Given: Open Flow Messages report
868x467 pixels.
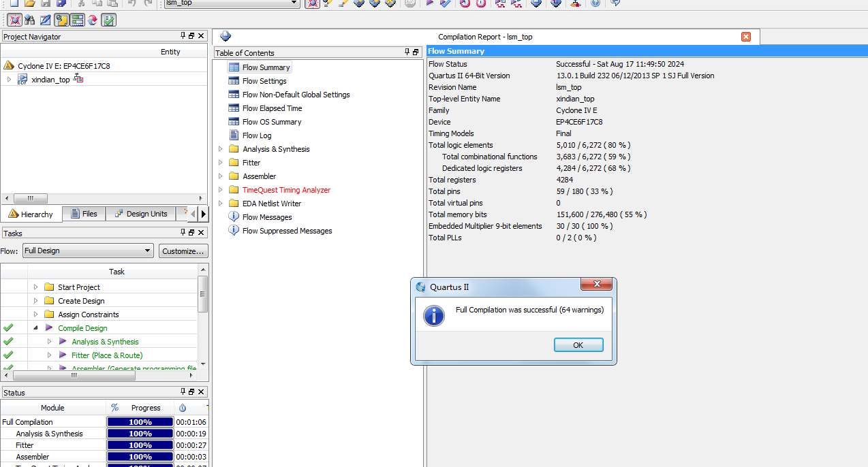Looking at the screenshot, I should [x=267, y=217].
